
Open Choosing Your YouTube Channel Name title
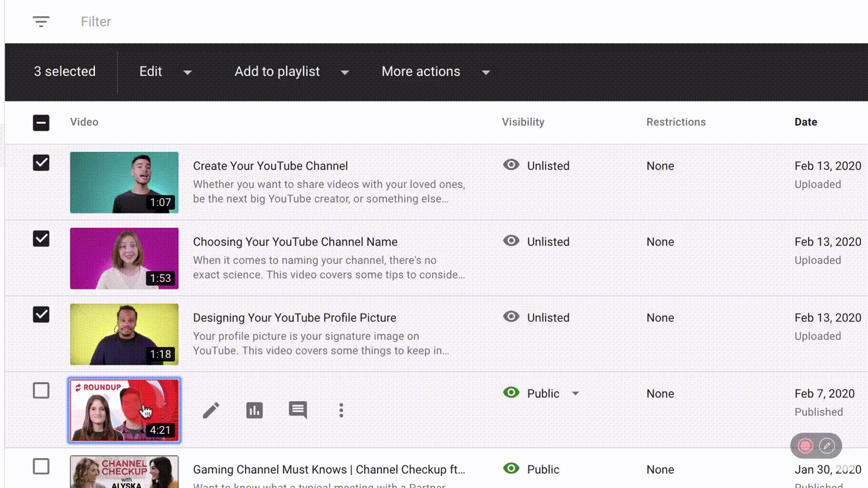[x=295, y=242]
